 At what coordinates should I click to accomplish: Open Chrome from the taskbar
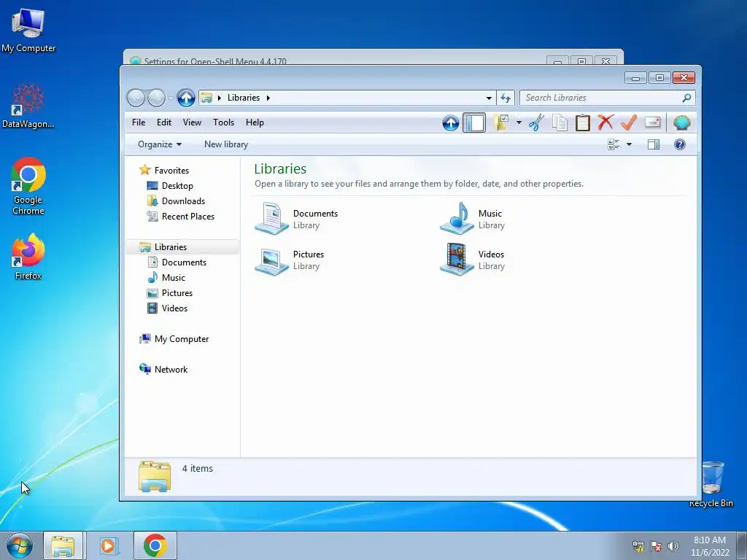pos(155,545)
